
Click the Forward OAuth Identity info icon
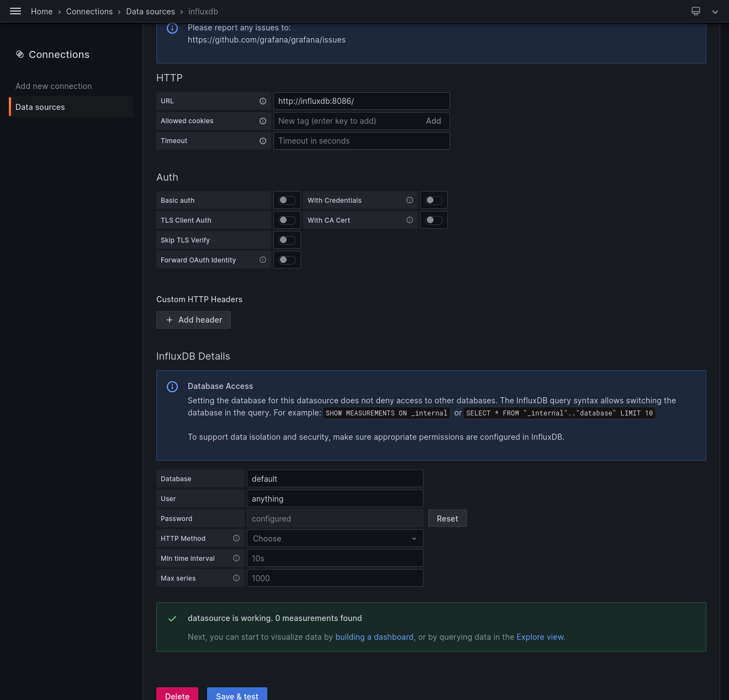pos(263,260)
